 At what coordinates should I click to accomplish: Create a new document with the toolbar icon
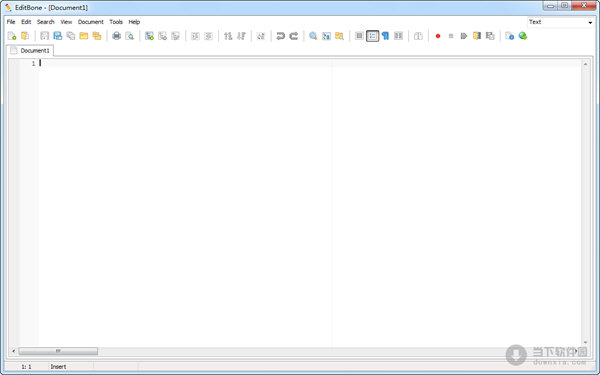pyautogui.click(x=12, y=36)
